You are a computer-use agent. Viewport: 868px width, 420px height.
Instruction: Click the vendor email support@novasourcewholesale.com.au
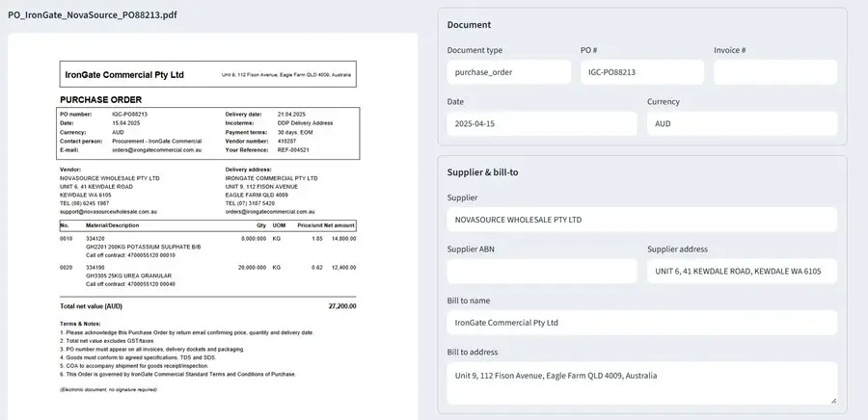(x=108, y=212)
